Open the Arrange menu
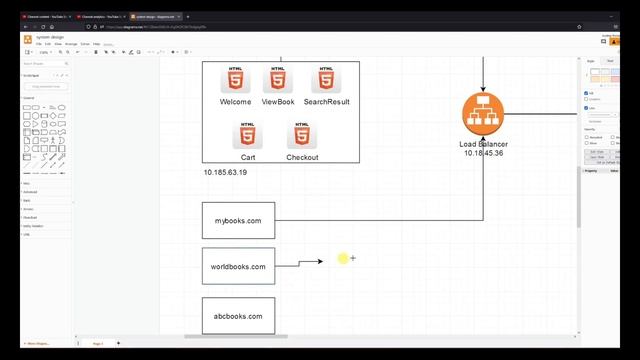Image resolution: width=640 pixels, height=360 pixels. [71, 44]
